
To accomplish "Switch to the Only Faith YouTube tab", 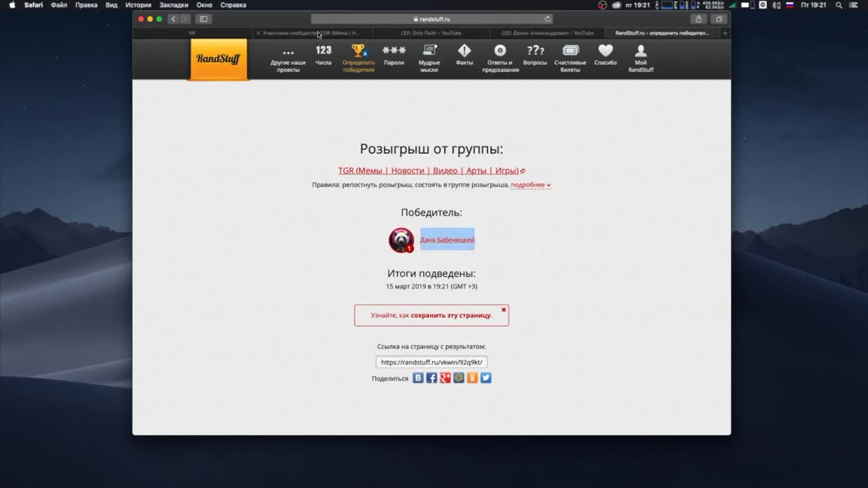I will [431, 33].
